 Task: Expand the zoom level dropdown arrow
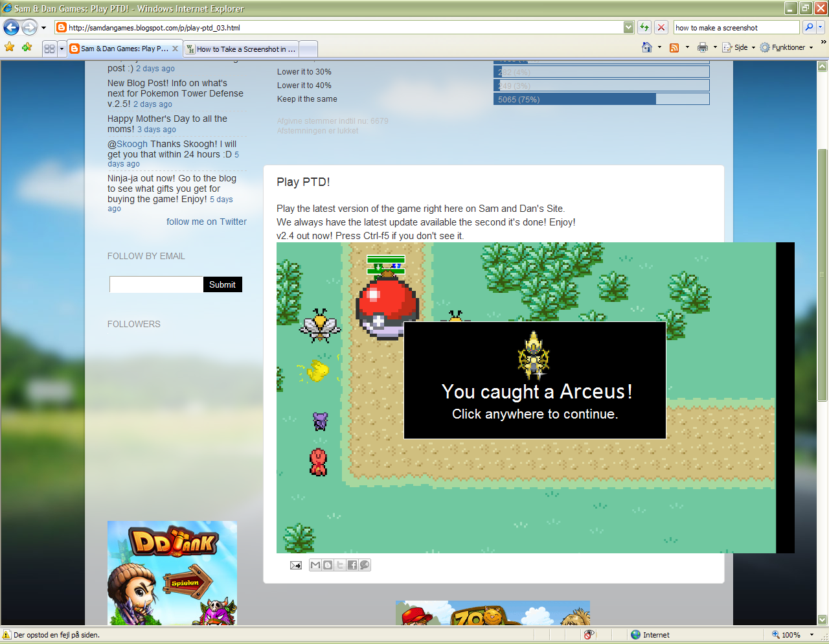[812, 635]
